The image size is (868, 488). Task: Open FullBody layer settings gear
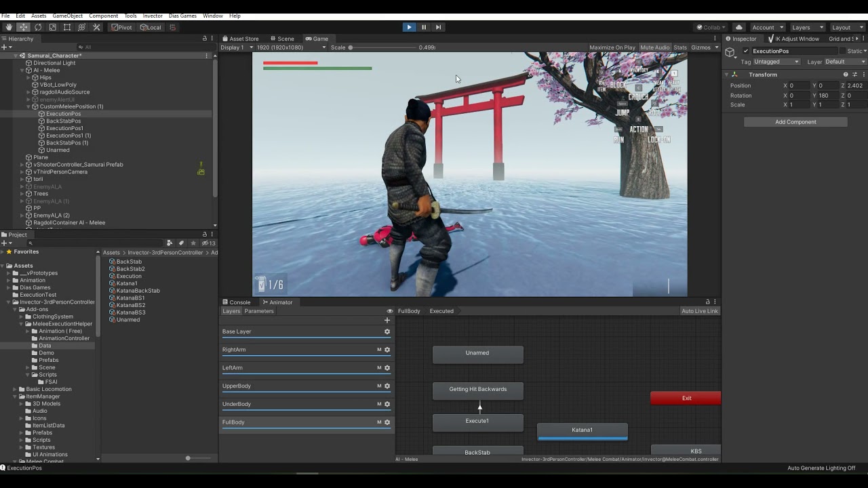pyautogui.click(x=387, y=422)
